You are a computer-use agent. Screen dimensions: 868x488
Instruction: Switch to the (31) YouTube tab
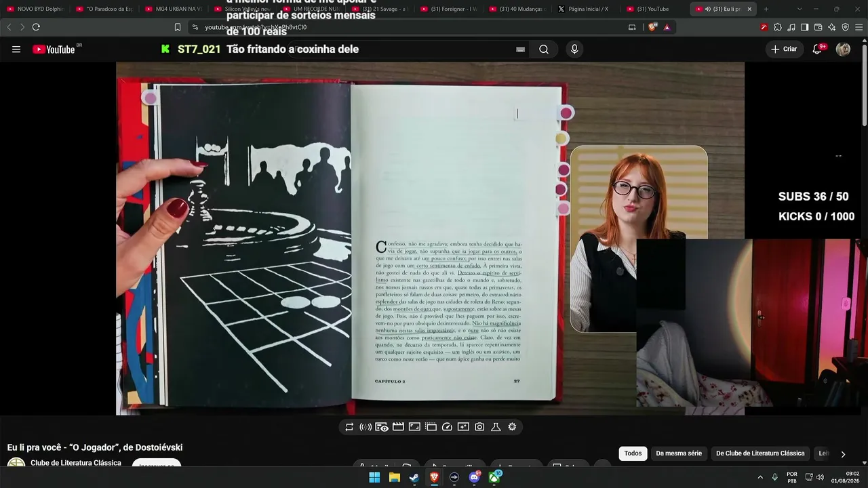click(655, 9)
